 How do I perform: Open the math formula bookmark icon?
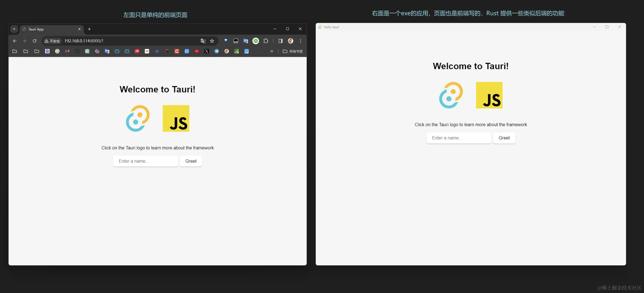tap(167, 51)
